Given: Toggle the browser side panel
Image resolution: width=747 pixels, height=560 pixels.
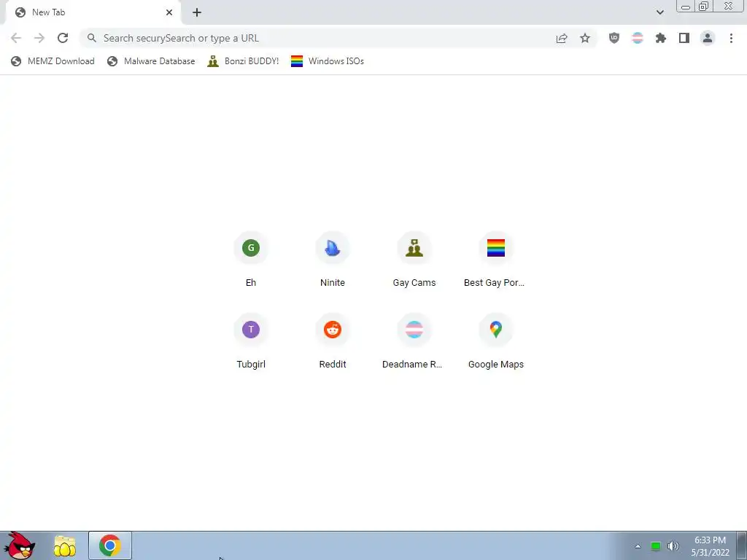Looking at the screenshot, I should [x=684, y=38].
